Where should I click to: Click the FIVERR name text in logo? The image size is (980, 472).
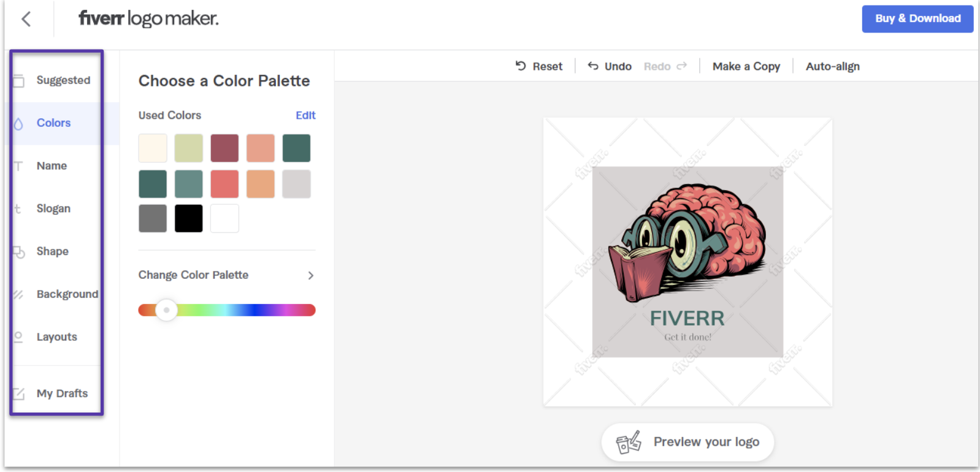click(687, 319)
